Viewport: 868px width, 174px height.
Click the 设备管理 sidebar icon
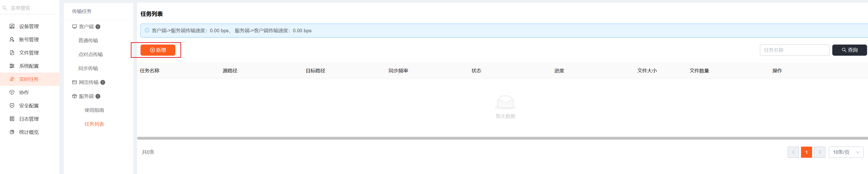click(x=12, y=26)
